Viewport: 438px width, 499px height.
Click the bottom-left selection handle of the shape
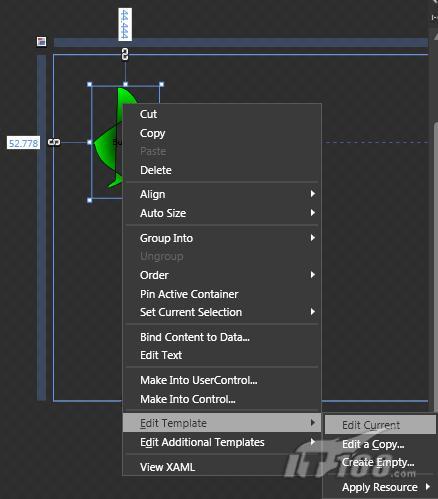(90, 200)
